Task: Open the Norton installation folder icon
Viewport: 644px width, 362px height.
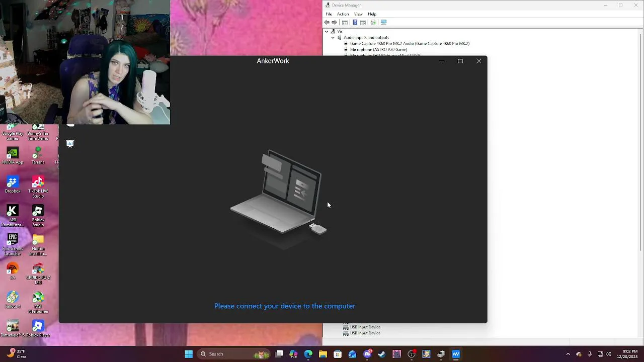Action: (x=38, y=244)
